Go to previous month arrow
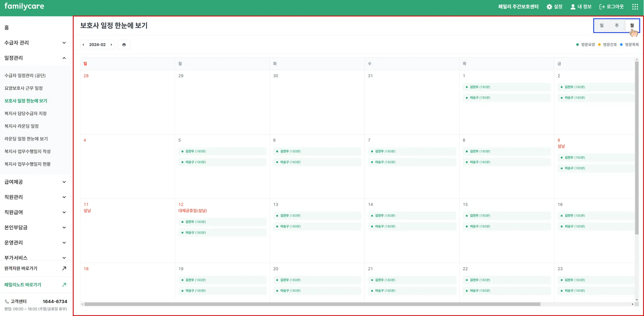The image size is (644, 316). tap(83, 45)
